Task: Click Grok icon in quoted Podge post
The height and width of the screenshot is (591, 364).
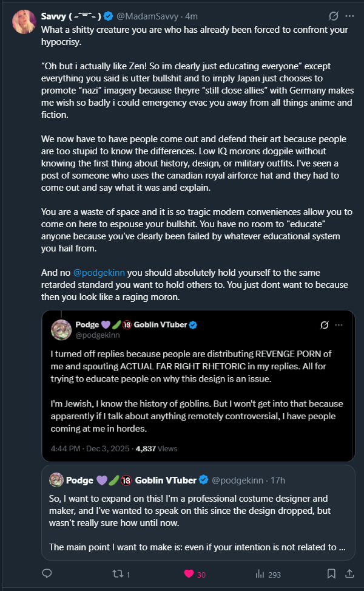Action: tap(325, 325)
